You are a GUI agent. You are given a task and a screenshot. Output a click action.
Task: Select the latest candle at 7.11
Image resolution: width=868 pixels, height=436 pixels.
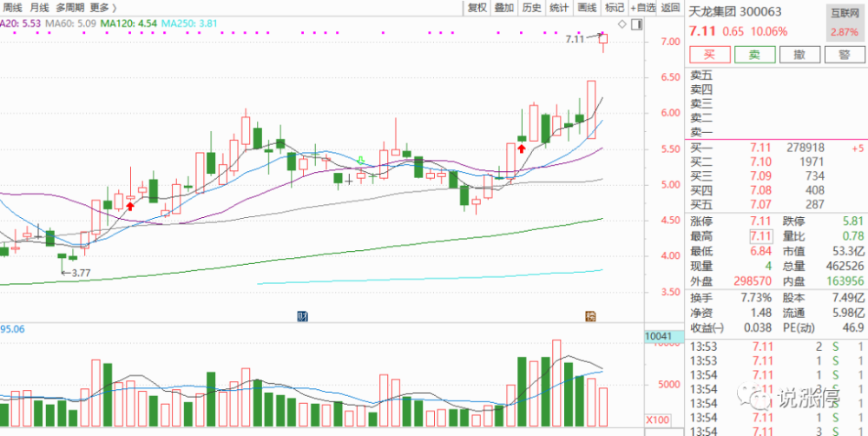click(603, 39)
